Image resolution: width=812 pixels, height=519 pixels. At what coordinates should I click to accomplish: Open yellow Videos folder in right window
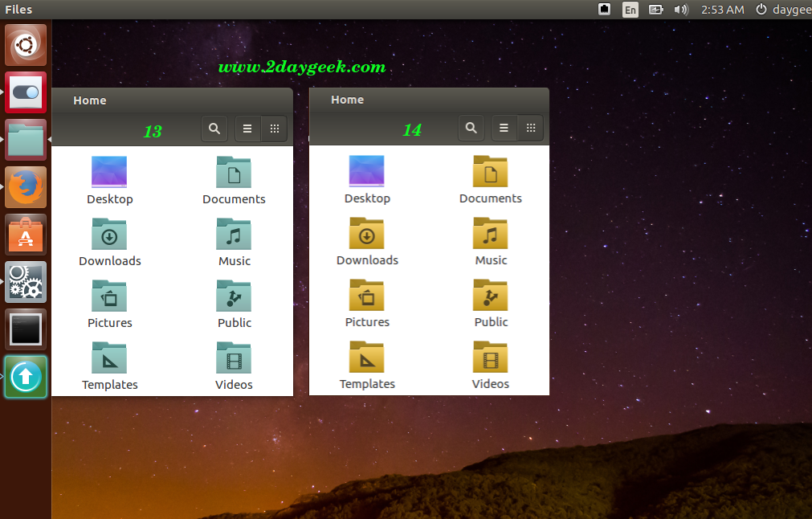click(x=490, y=357)
